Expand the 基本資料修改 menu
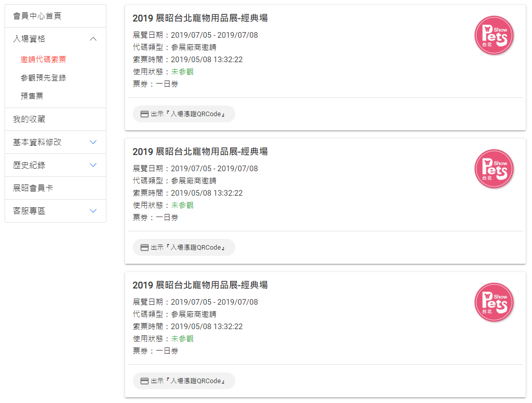 click(93, 142)
